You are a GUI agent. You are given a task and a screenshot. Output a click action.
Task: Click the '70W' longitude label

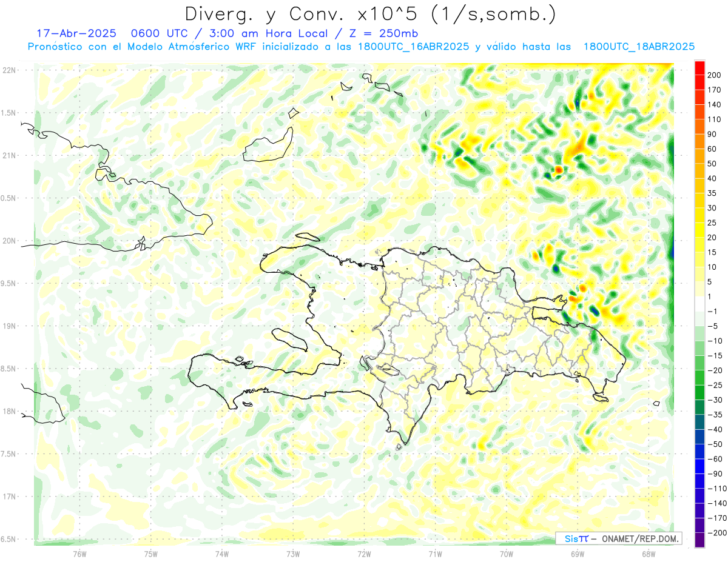tap(506, 553)
